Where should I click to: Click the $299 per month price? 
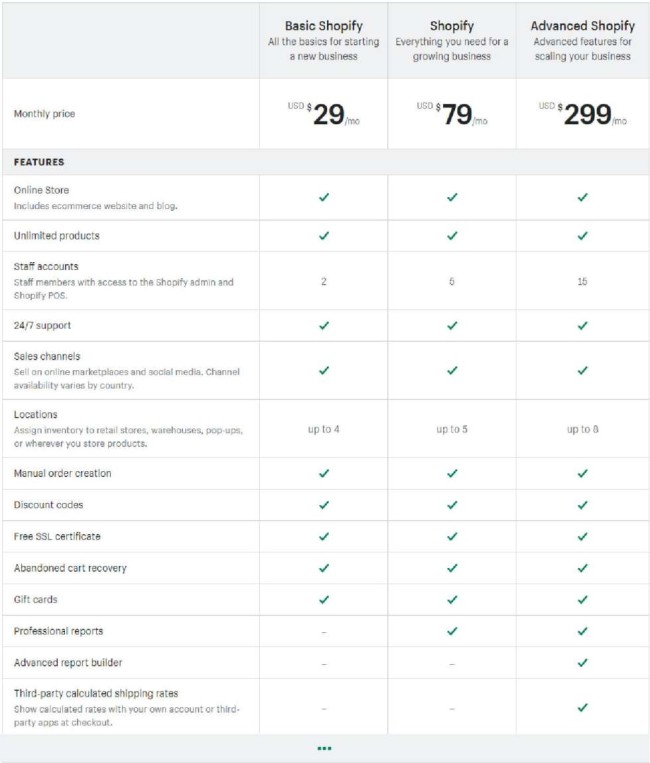587,114
